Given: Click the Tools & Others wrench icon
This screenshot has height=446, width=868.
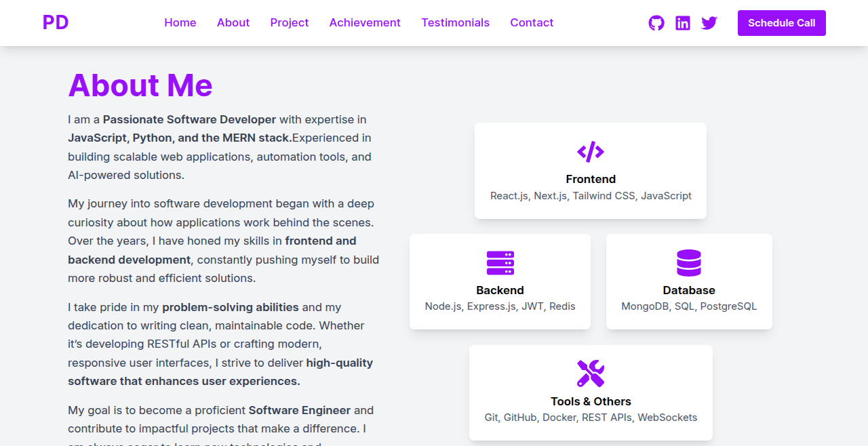Looking at the screenshot, I should click(x=591, y=373).
